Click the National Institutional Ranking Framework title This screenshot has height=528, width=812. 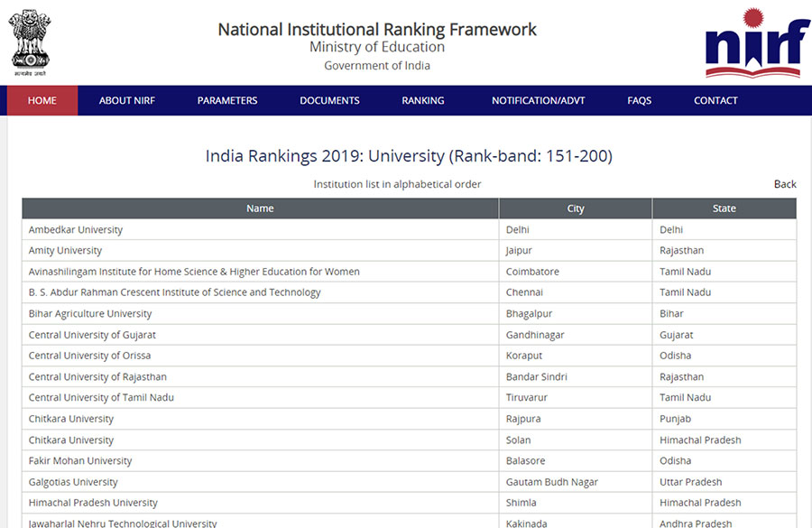[377, 30]
